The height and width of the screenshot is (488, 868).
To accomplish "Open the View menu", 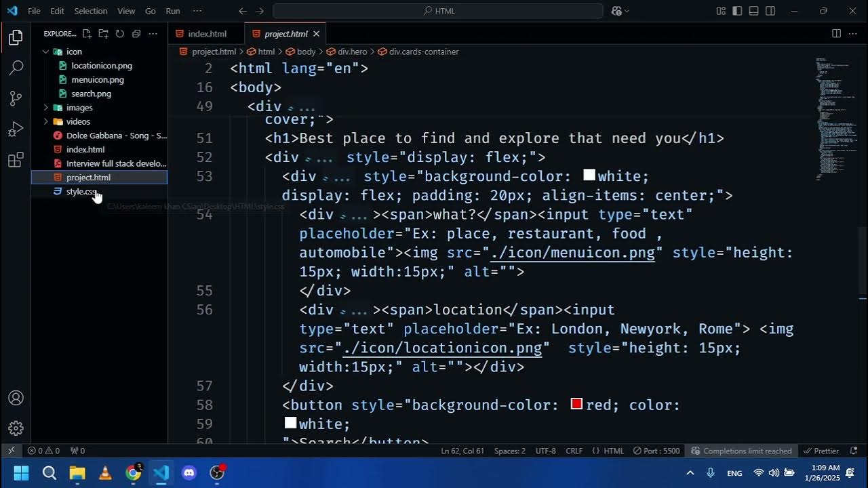I will click(126, 11).
